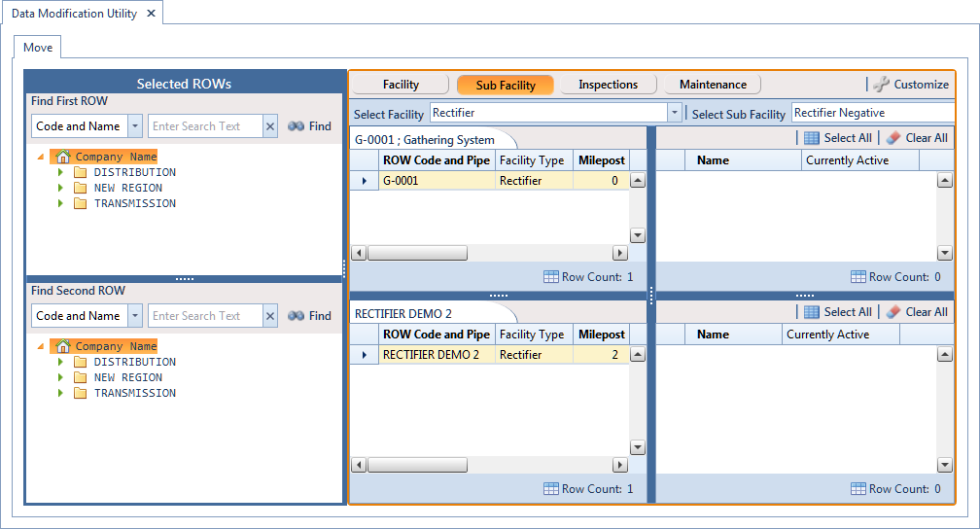The width and height of the screenshot is (980, 529).
Task: Open the Select Facility Rectifier dropdown
Action: click(x=674, y=113)
